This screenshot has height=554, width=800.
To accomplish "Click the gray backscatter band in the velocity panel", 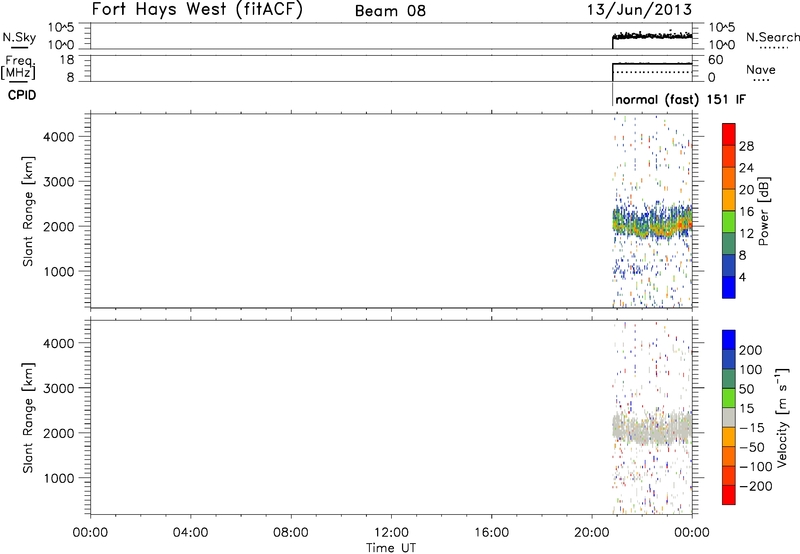I will [652, 429].
